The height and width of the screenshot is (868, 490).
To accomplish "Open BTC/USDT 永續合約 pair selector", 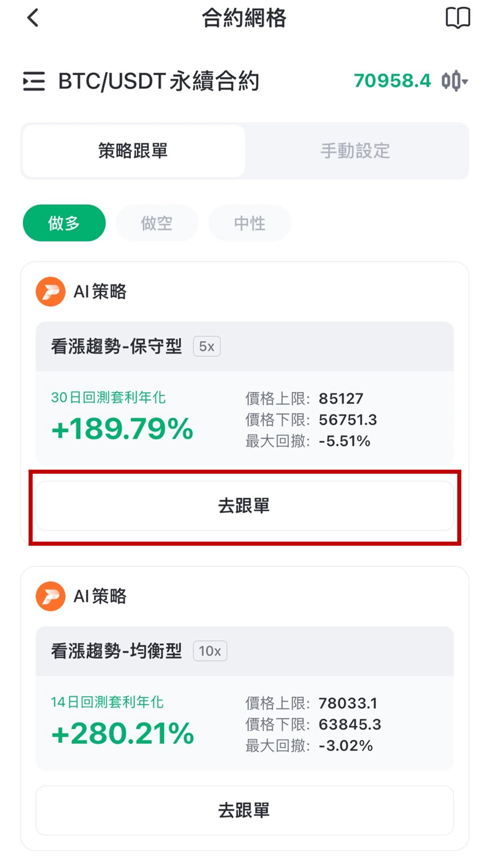I will (x=158, y=81).
